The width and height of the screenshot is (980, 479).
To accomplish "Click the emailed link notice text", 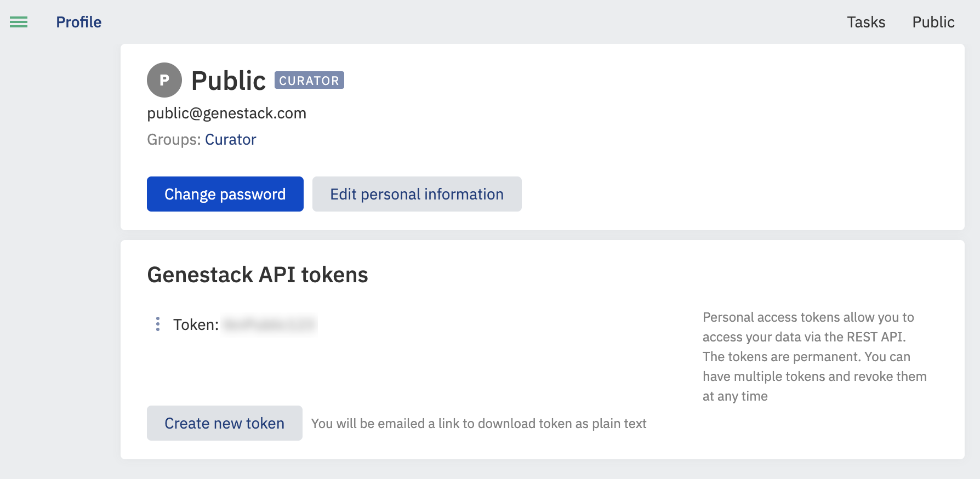I will [479, 424].
